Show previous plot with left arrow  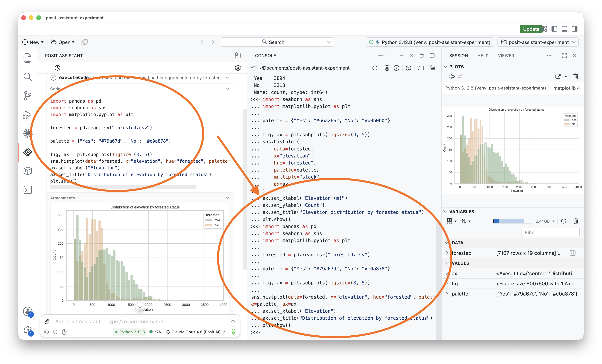[451, 77]
